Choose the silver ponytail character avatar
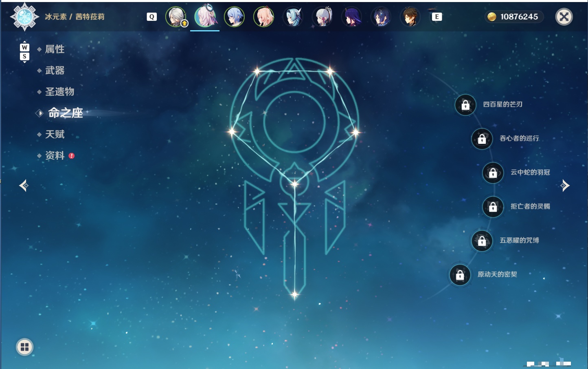Image resolution: width=588 pixels, height=369 pixels. (x=323, y=17)
